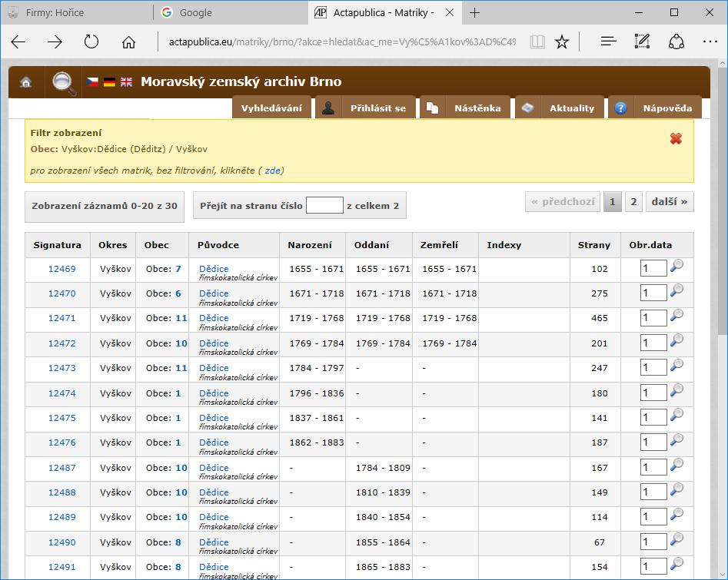The height and width of the screenshot is (580, 728).
Task: Open images via magnifier in row 12475
Action: pyautogui.click(x=677, y=414)
